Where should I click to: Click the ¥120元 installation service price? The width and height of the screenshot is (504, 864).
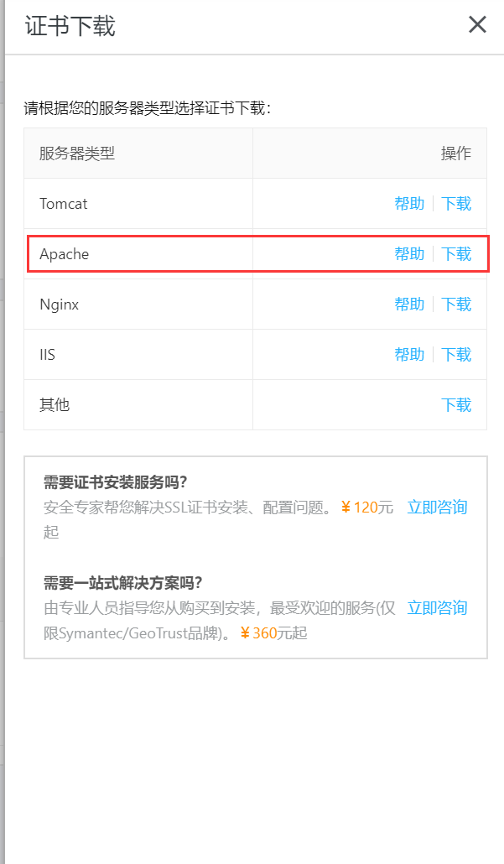[x=366, y=507]
